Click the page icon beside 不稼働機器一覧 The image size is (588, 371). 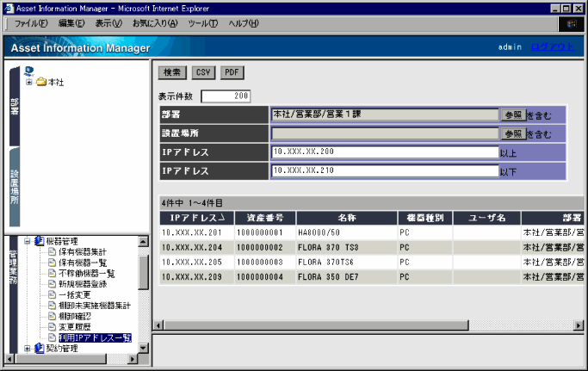click(x=53, y=273)
